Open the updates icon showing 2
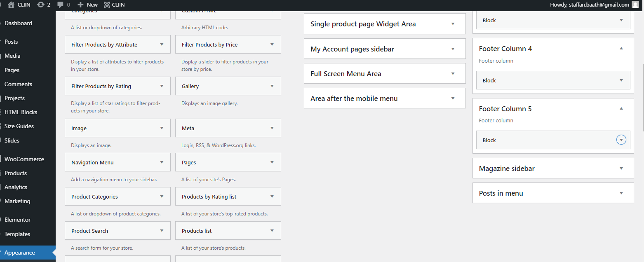 point(40,5)
